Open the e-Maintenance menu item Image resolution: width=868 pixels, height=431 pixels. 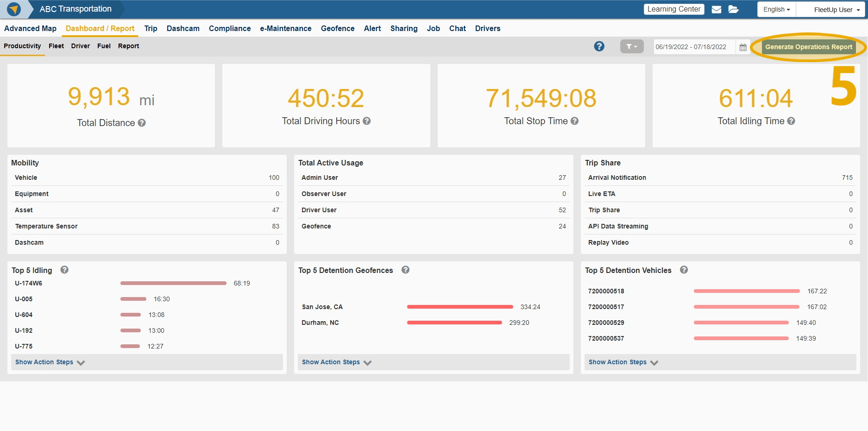pyautogui.click(x=286, y=28)
